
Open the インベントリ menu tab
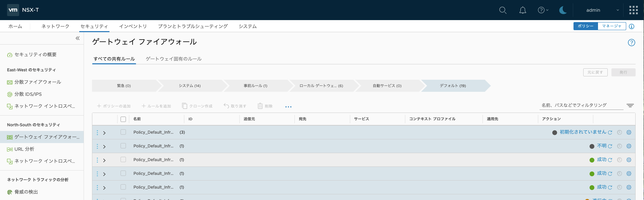133,26
